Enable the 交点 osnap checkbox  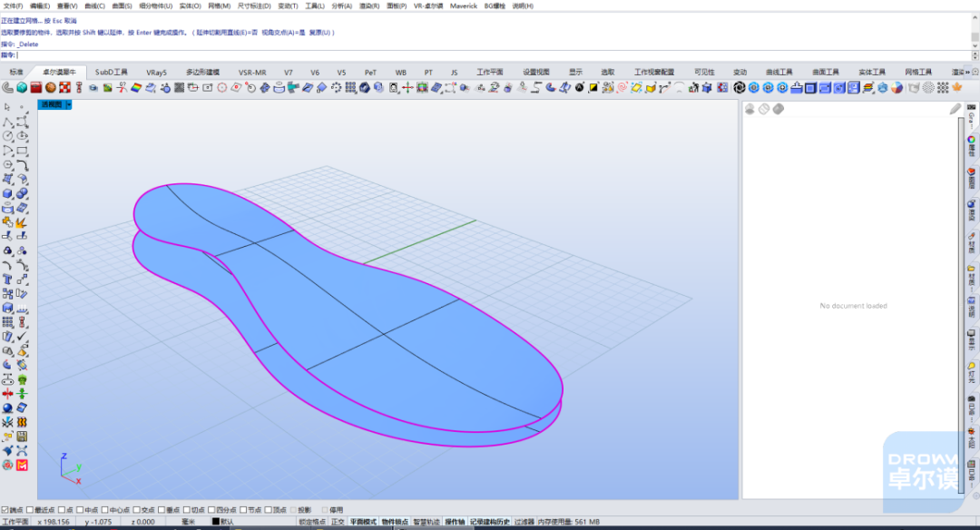pos(136,510)
